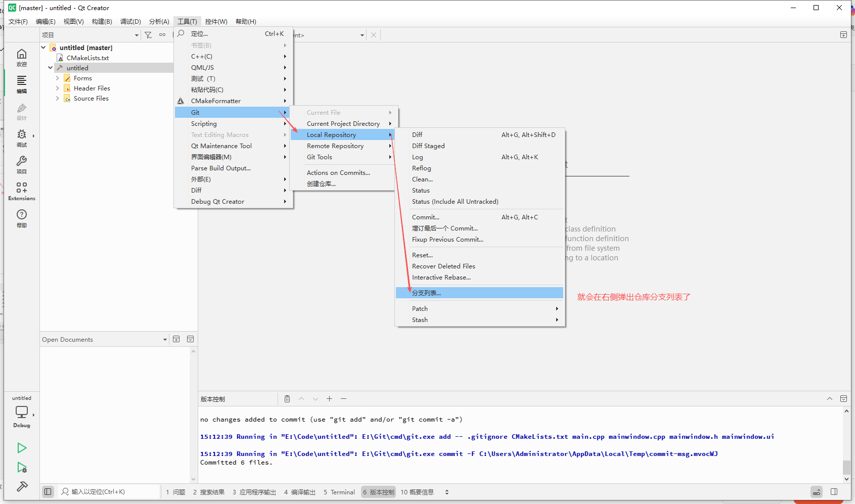
Task: Open the 1 问题 output pane
Action: point(175,492)
